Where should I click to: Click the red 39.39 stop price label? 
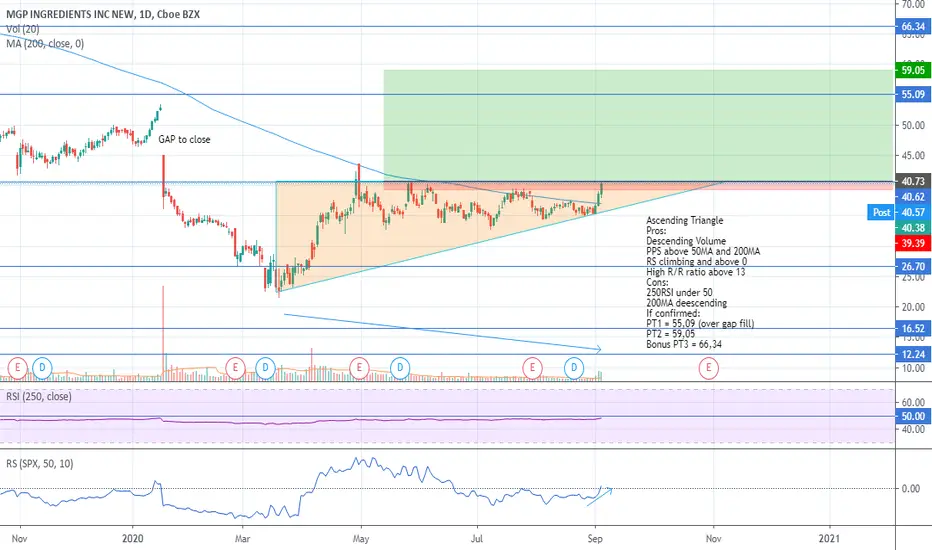click(x=913, y=243)
